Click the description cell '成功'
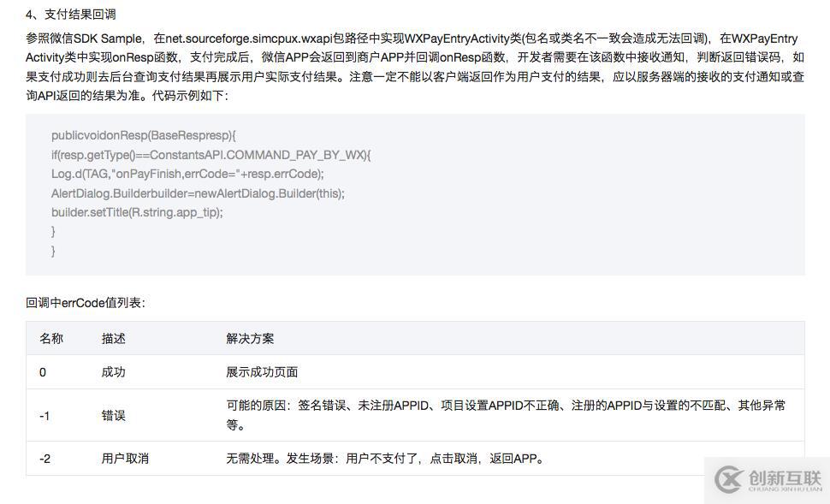Viewport: 830px width, 504px height. 113,371
